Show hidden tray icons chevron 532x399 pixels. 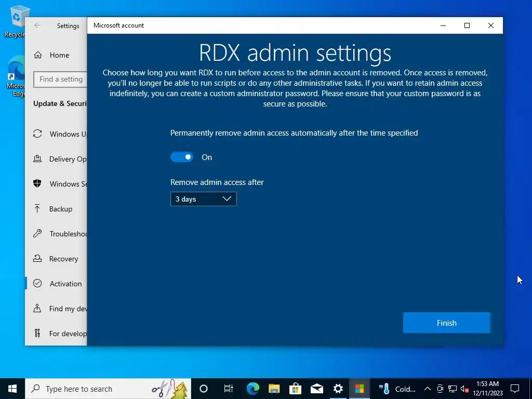tap(428, 389)
